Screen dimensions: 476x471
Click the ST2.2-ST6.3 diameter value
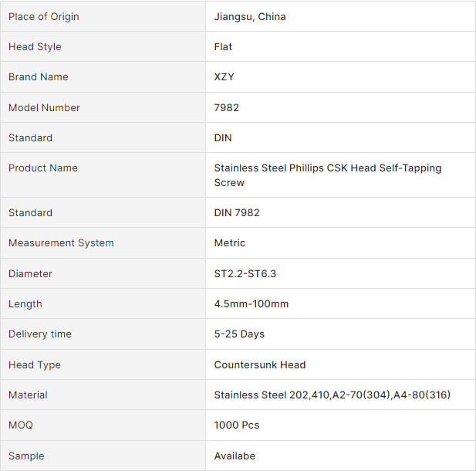pos(246,273)
